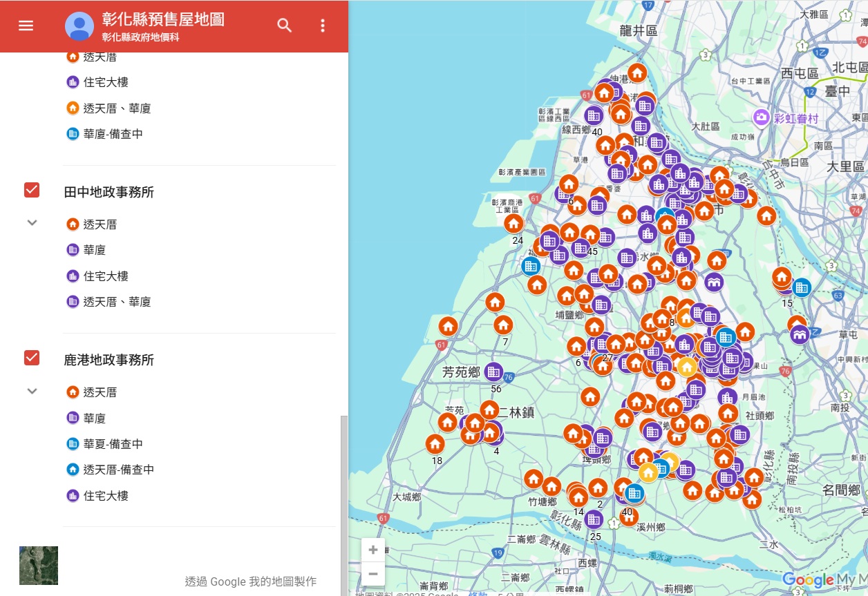This screenshot has height=596, width=868.
Task: Zoom out with the minus button
Action: 373,574
